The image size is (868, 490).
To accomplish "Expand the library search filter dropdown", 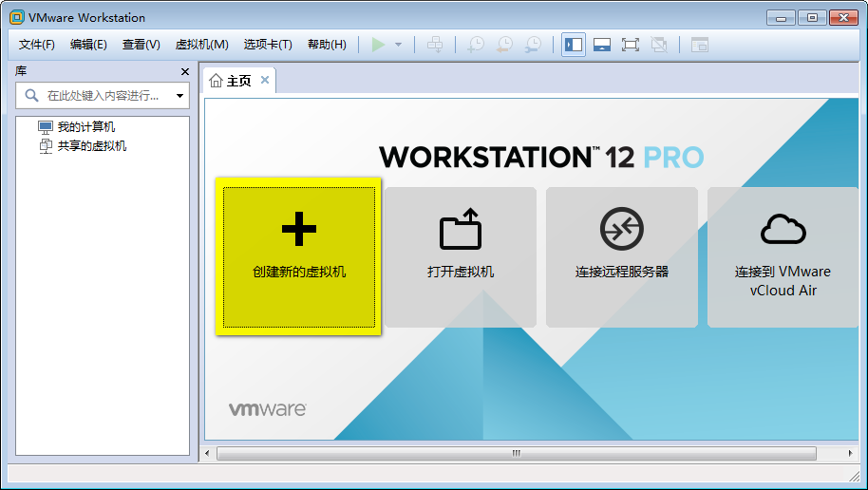I will (x=179, y=96).
